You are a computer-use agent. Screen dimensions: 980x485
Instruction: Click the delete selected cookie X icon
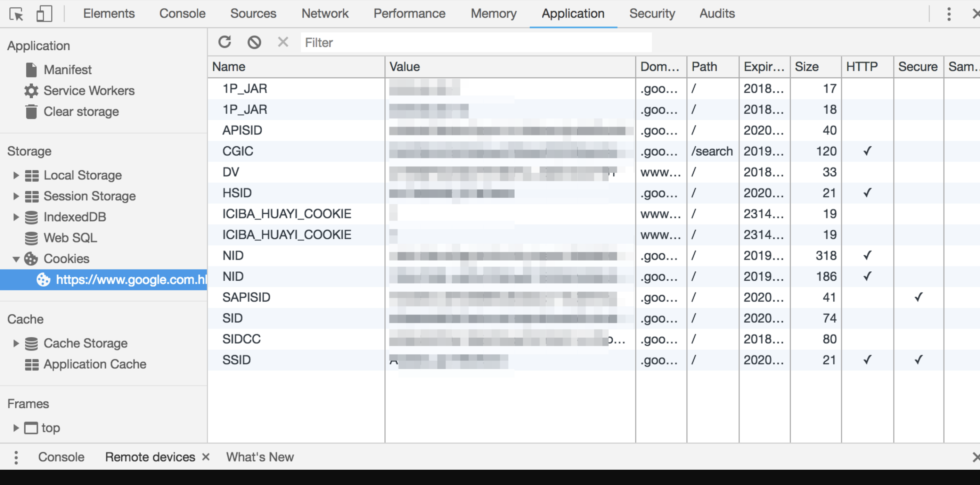click(x=283, y=42)
